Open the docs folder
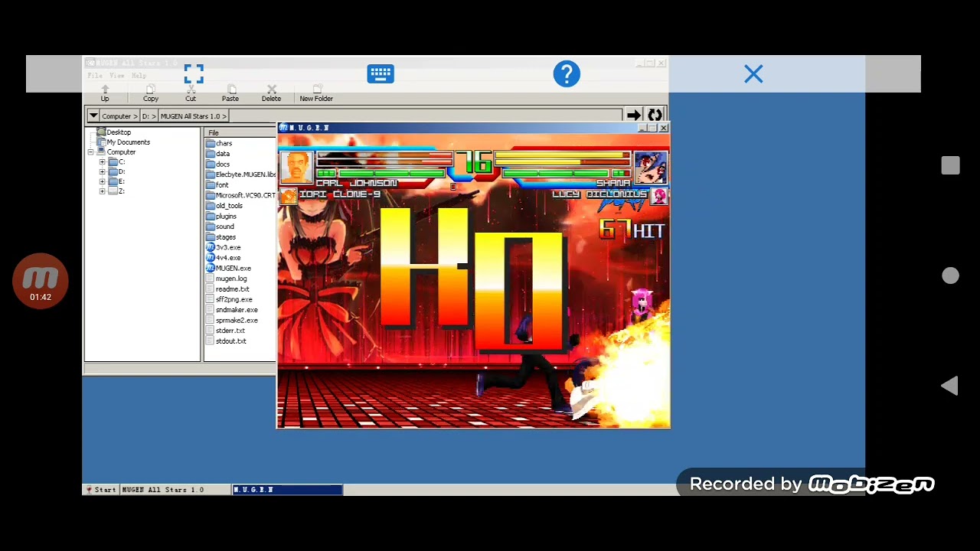The width and height of the screenshot is (980, 551). click(x=218, y=164)
